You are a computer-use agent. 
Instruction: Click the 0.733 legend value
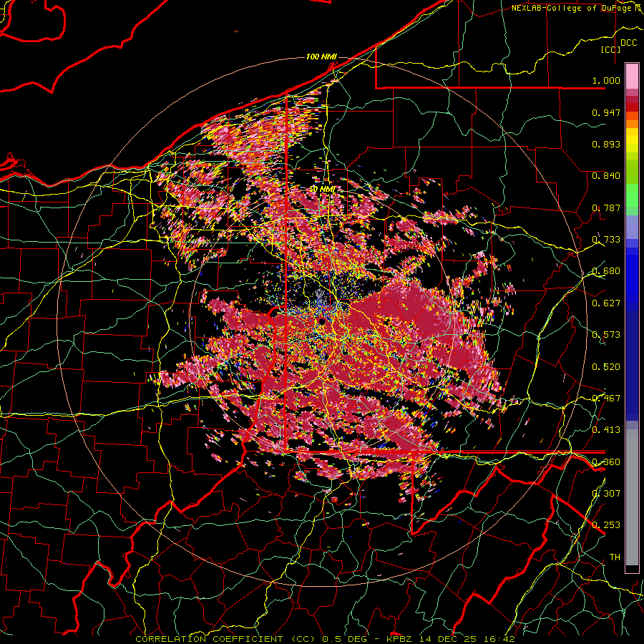click(x=606, y=240)
